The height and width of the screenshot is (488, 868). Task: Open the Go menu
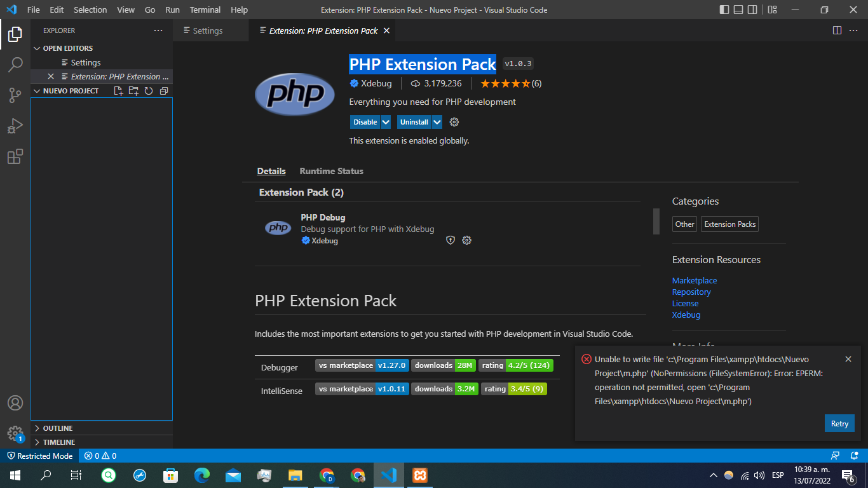(x=150, y=10)
